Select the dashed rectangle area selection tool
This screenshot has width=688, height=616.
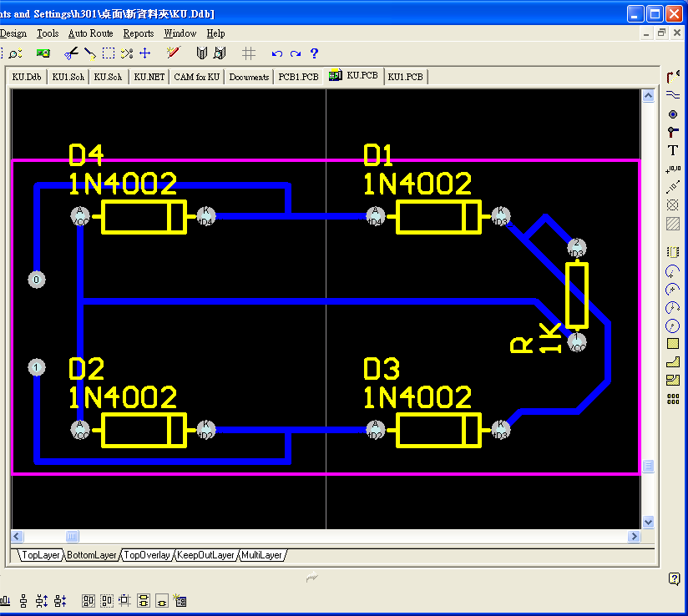(x=109, y=53)
